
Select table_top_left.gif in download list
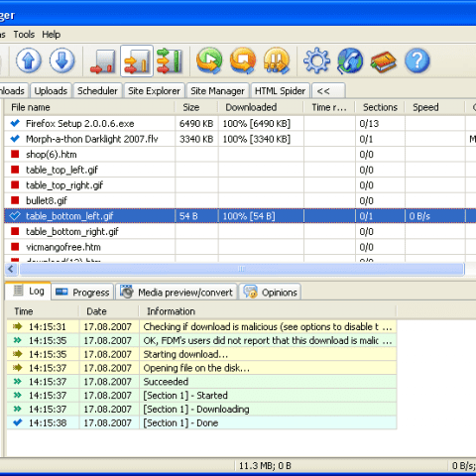coord(61,170)
